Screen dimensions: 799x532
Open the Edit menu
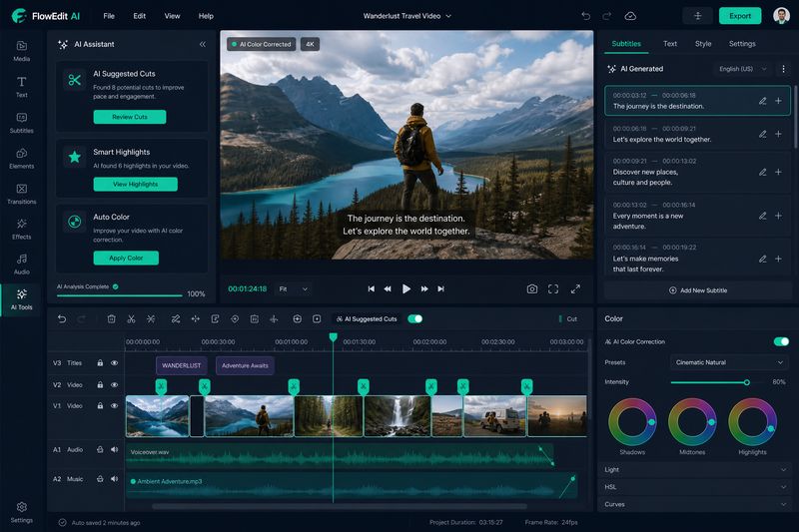(139, 16)
